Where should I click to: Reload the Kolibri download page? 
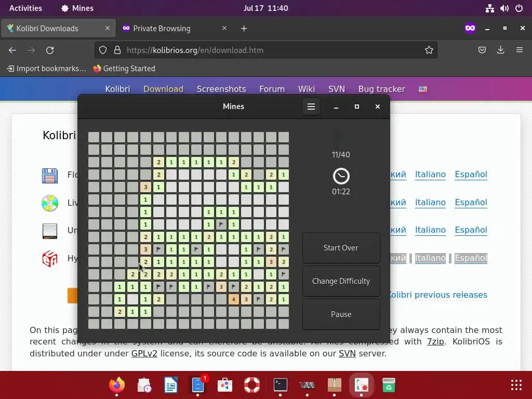(x=50, y=50)
